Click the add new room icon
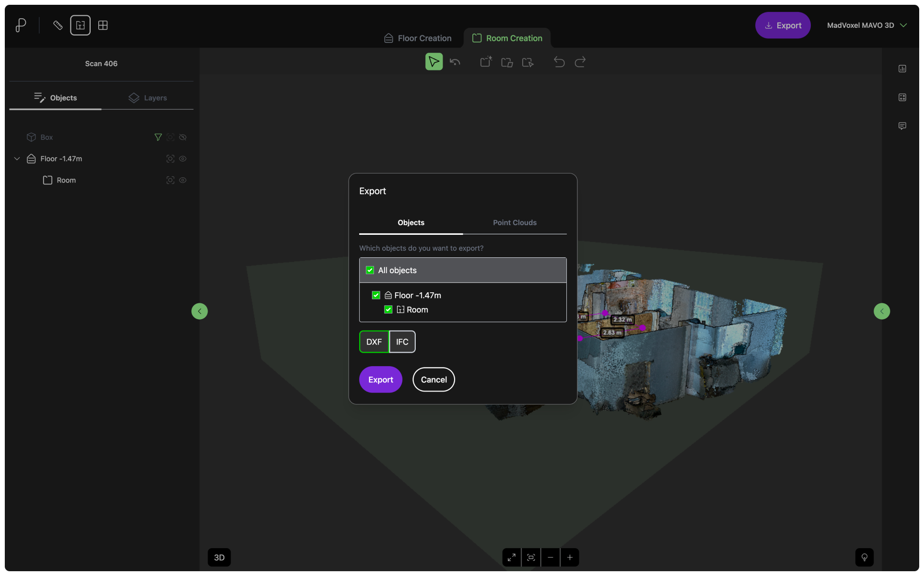 click(486, 62)
